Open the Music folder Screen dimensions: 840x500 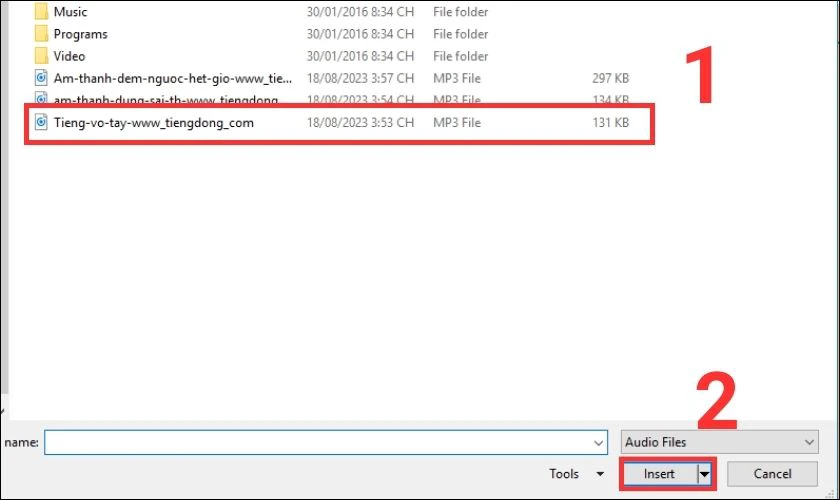tap(70, 12)
